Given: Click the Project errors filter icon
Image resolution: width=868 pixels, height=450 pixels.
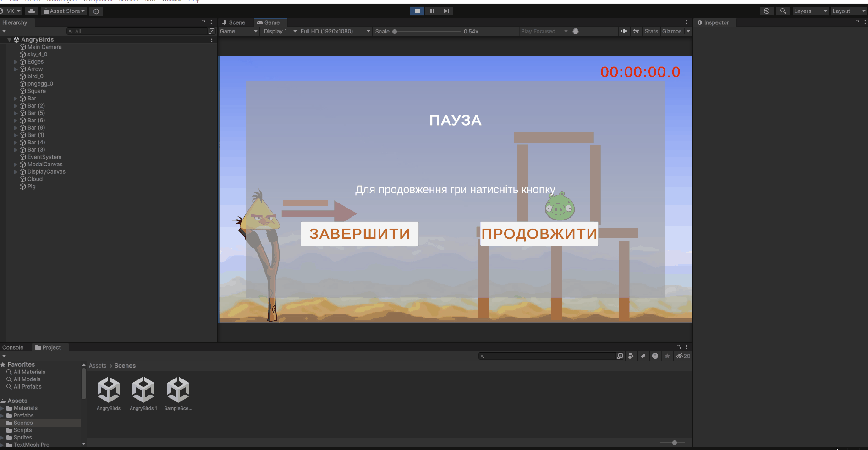Looking at the screenshot, I should [x=655, y=356].
